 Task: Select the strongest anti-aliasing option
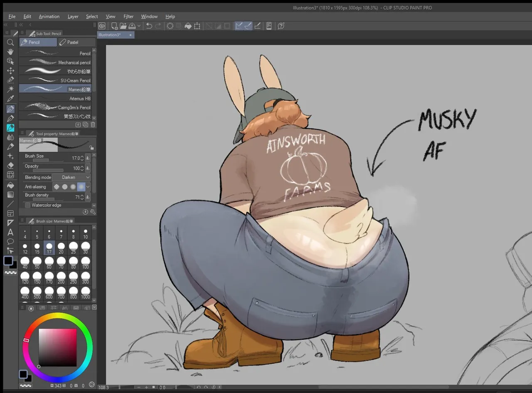coord(81,187)
